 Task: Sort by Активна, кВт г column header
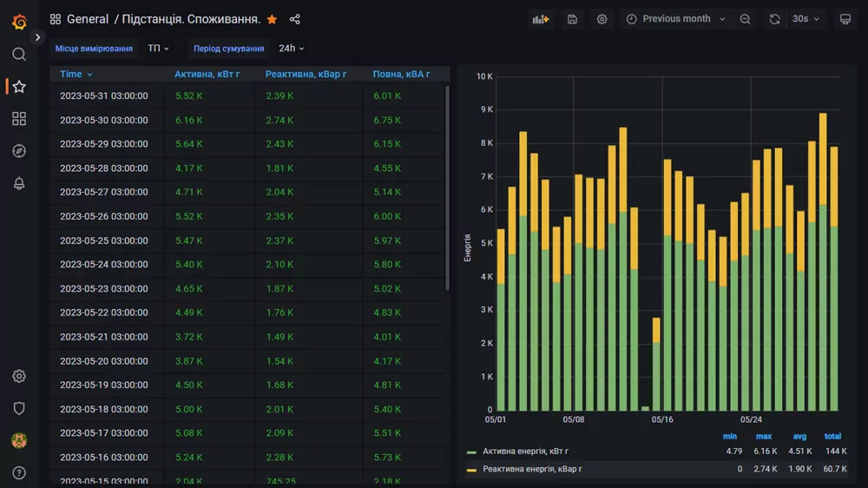(207, 74)
